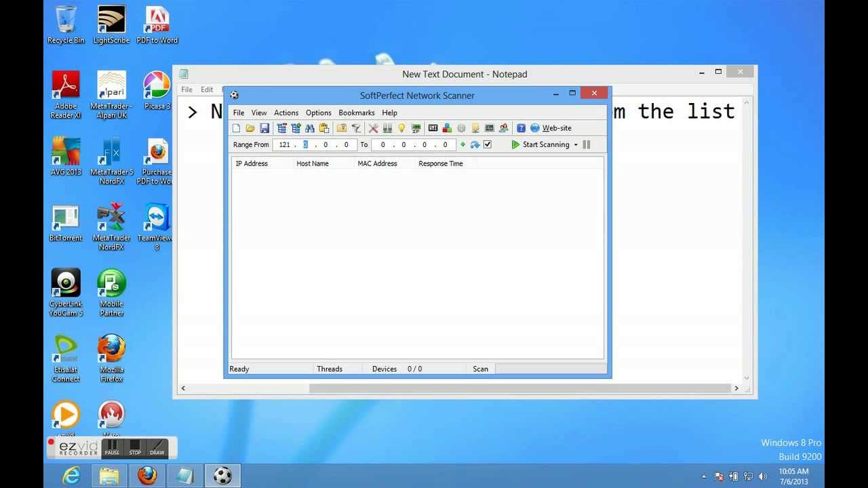Select the Adobe Reader XI desktop icon
The height and width of the screenshot is (488, 868).
(x=66, y=95)
